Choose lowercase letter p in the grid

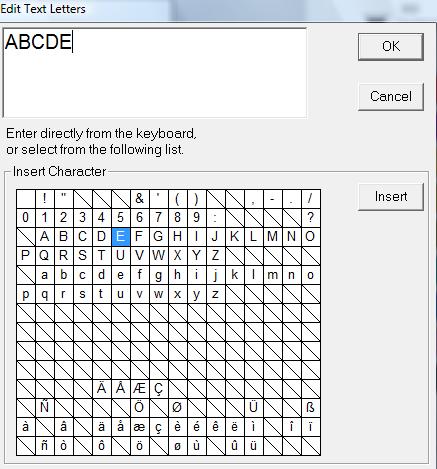(26, 294)
